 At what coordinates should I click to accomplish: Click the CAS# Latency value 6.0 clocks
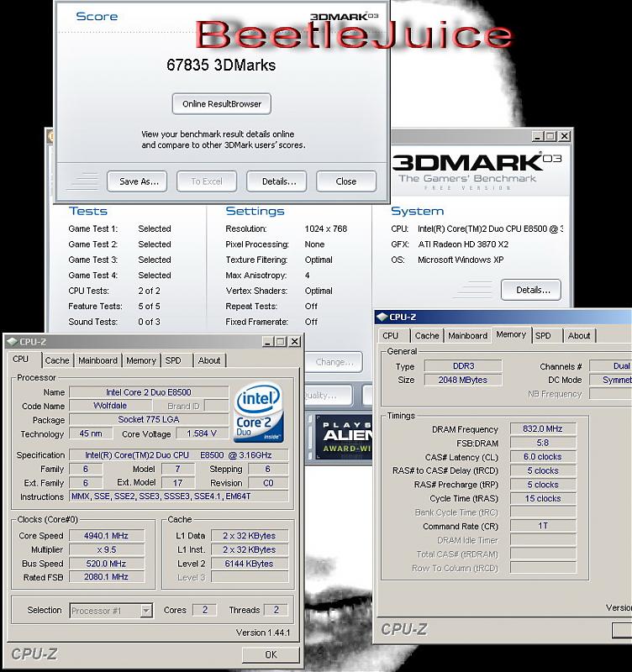tap(543, 457)
